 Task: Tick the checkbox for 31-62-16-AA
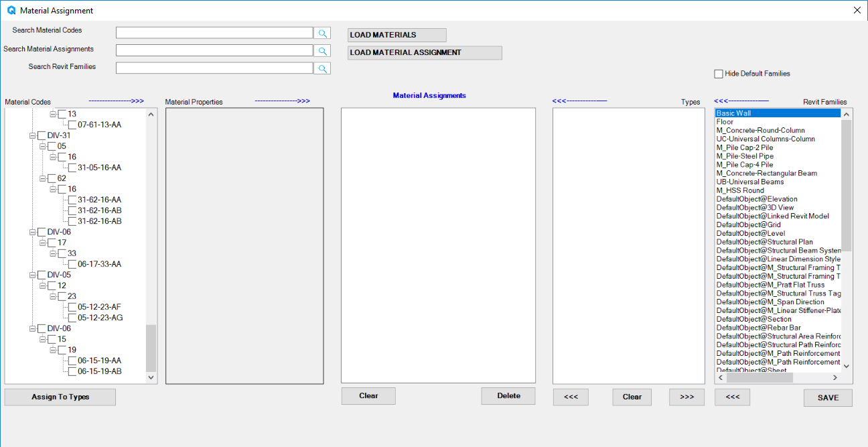(72, 200)
